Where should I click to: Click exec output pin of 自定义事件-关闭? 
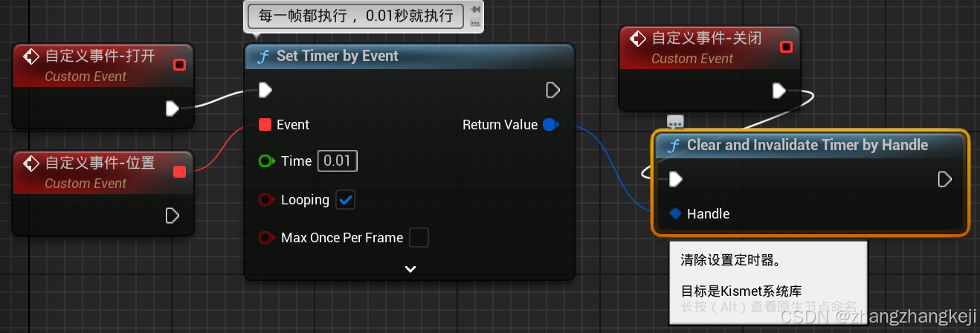point(778,91)
